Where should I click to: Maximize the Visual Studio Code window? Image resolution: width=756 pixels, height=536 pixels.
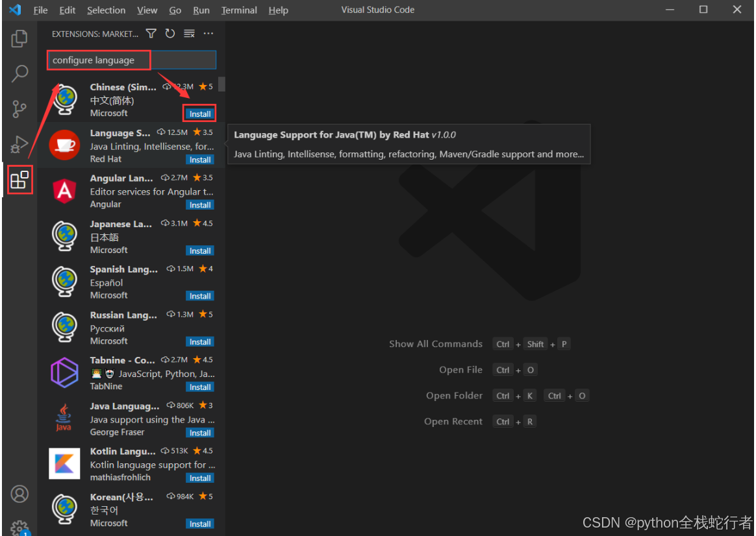pyautogui.click(x=703, y=9)
